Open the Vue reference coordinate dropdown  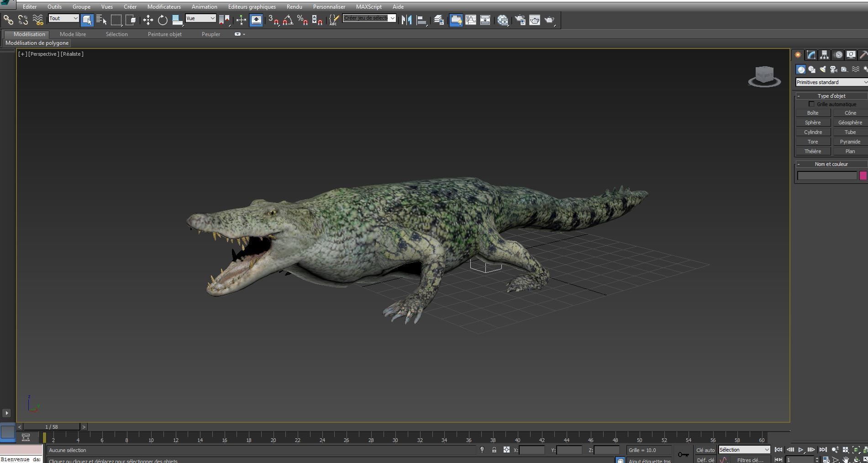(x=200, y=18)
